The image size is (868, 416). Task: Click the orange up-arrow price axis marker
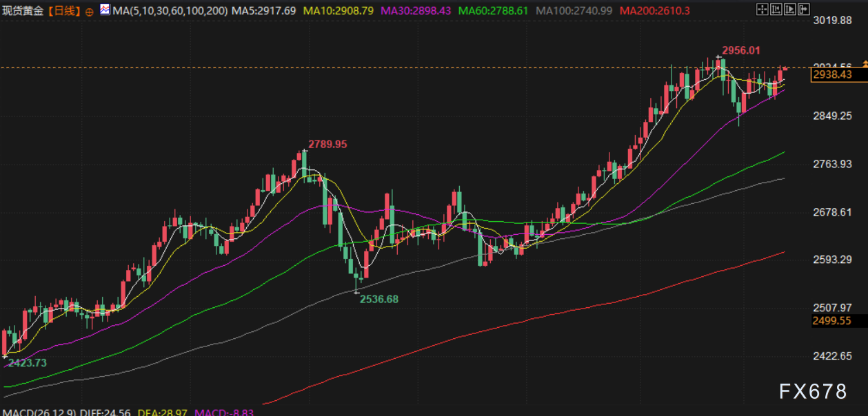tap(865, 64)
